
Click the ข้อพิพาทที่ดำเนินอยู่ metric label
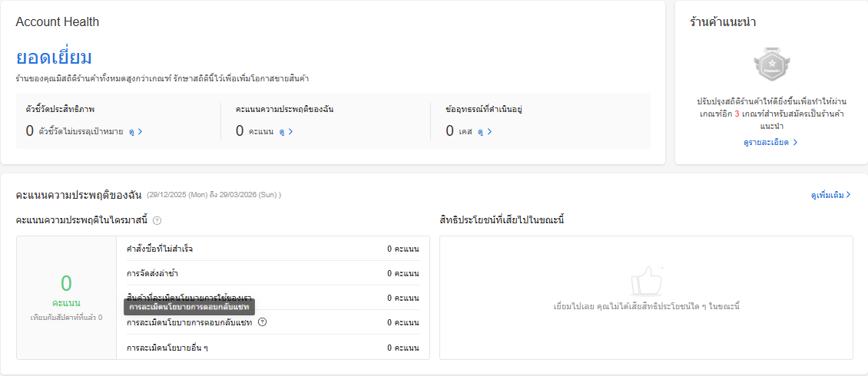(x=484, y=109)
